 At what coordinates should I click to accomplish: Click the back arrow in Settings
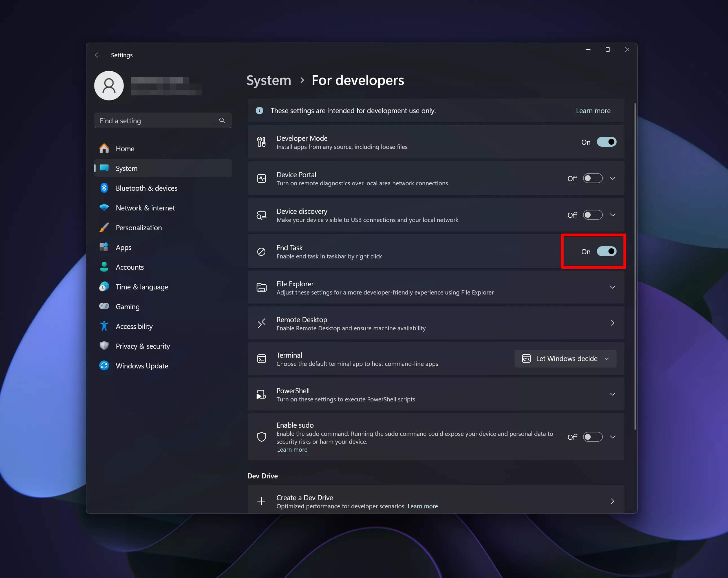point(98,55)
